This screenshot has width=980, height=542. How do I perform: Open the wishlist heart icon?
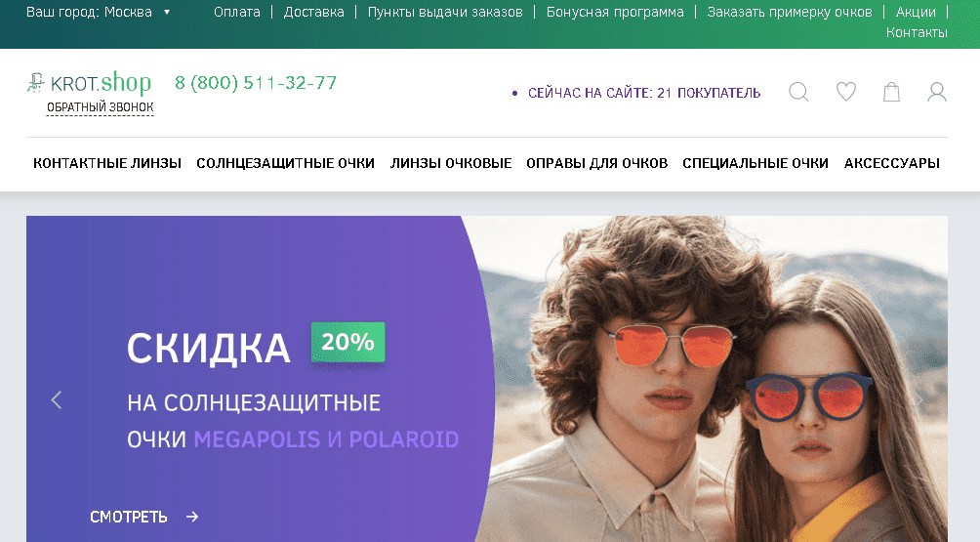(x=845, y=92)
